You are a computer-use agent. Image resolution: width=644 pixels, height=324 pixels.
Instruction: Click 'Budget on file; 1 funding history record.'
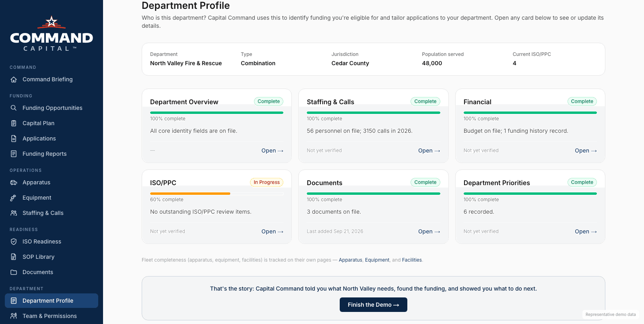(x=516, y=131)
